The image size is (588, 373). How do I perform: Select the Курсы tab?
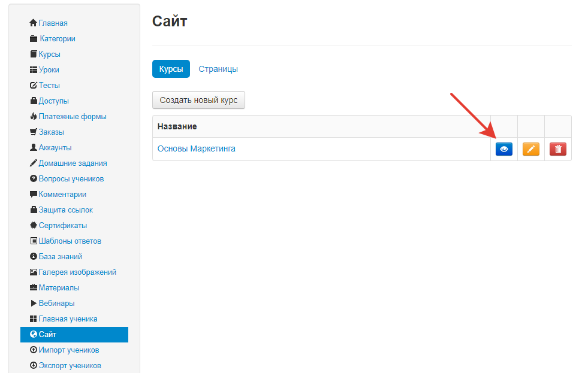(171, 69)
